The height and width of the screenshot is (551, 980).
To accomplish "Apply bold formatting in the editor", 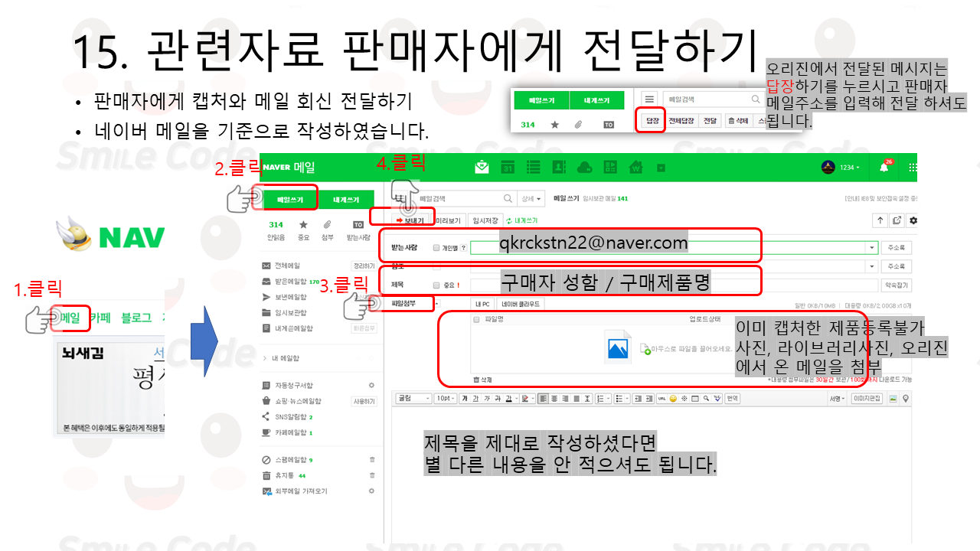I will click(x=464, y=398).
